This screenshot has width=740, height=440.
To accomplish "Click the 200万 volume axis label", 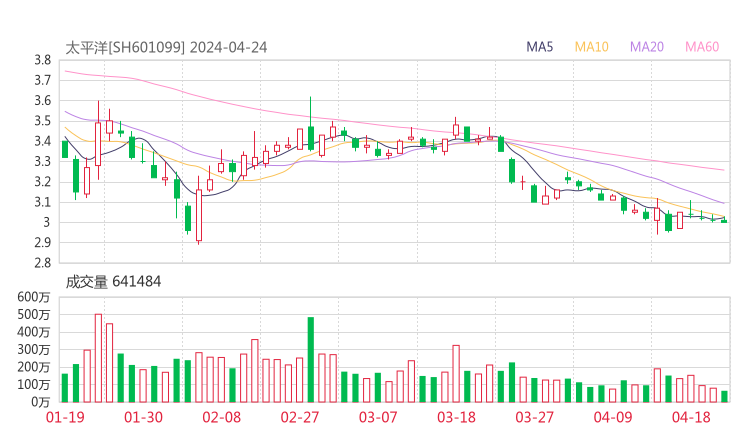I will [34, 367].
